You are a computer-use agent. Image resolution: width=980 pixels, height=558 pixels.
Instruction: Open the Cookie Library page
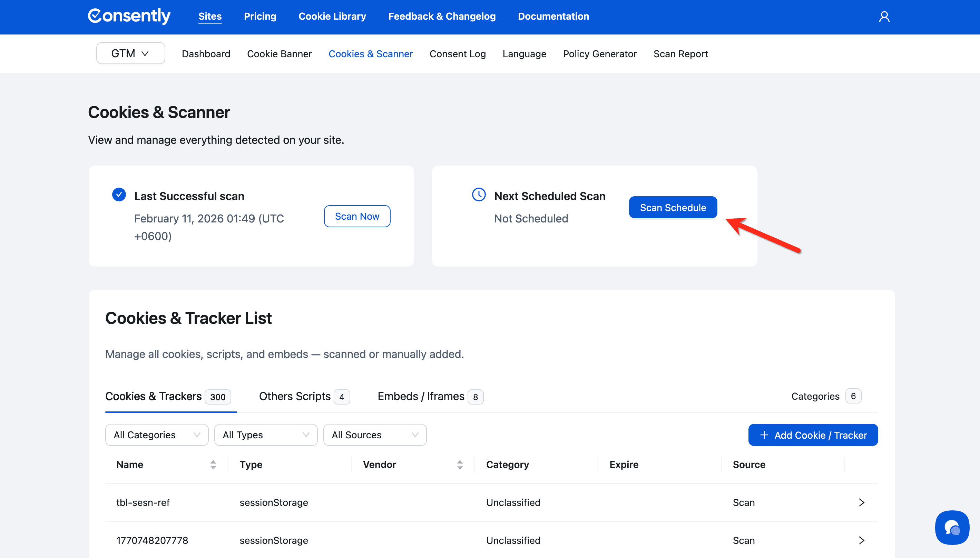coord(332,17)
